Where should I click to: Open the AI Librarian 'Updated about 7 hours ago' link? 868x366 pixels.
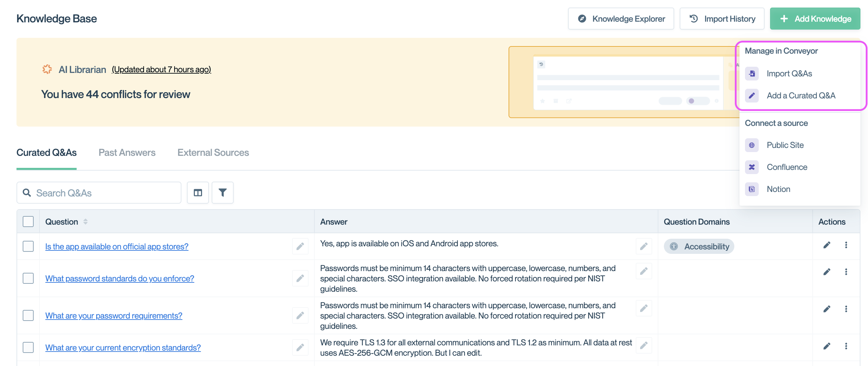pos(162,69)
